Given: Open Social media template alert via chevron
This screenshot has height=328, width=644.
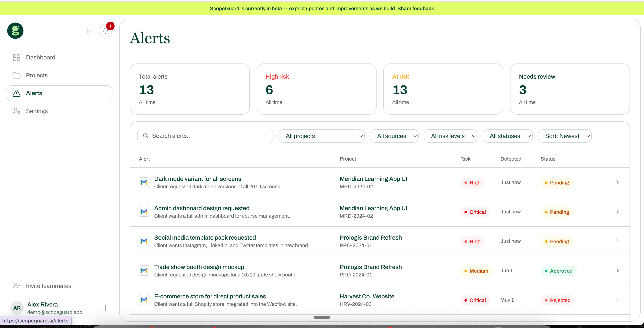Looking at the screenshot, I should click(x=618, y=241).
